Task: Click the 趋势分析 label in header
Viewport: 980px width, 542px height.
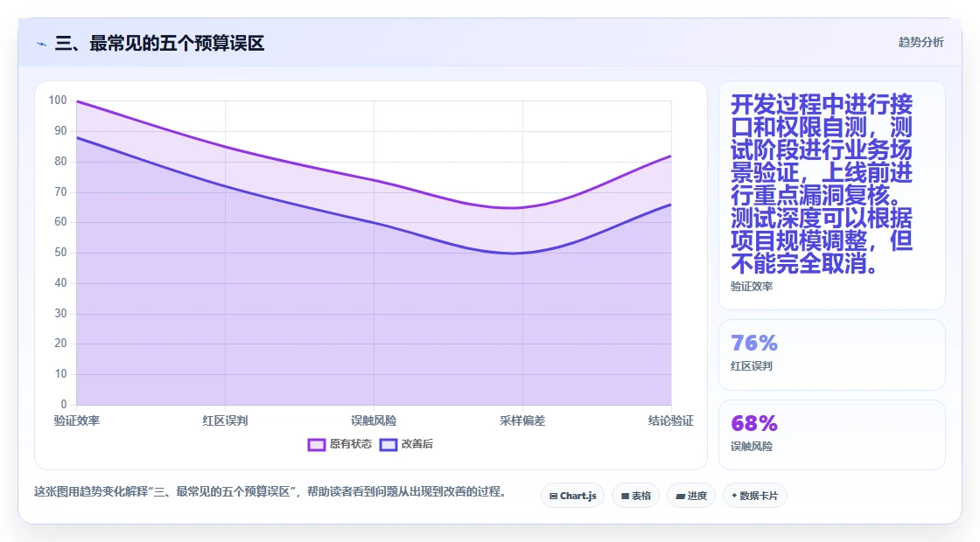Action: click(x=920, y=43)
